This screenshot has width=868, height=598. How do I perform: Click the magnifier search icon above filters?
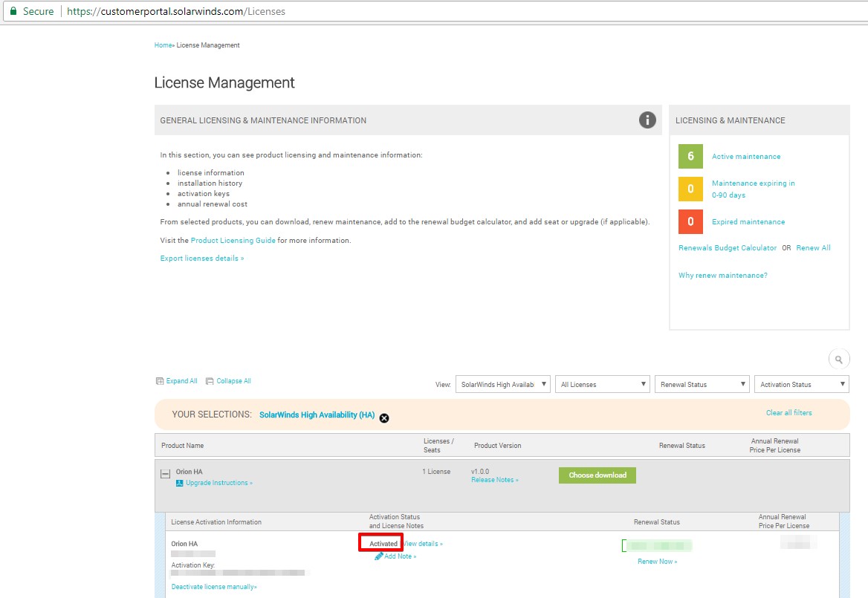838,360
